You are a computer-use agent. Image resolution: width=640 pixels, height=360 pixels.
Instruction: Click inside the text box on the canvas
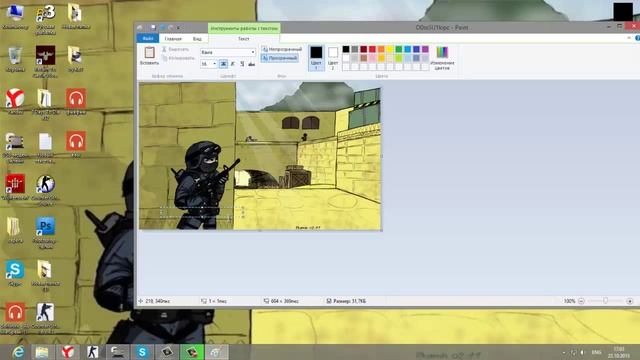[x=202, y=212]
